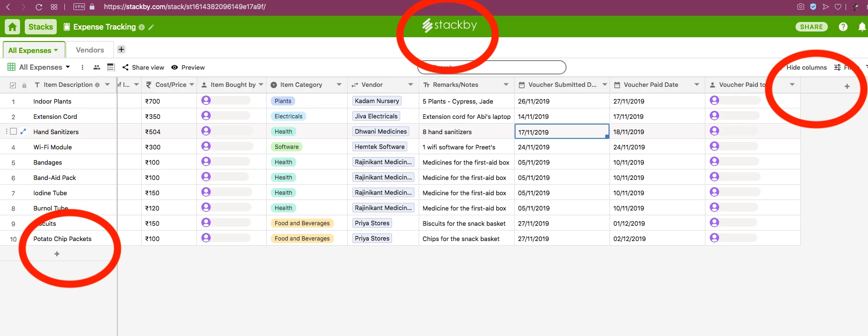Add a new column with plus icon

coord(847,86)
